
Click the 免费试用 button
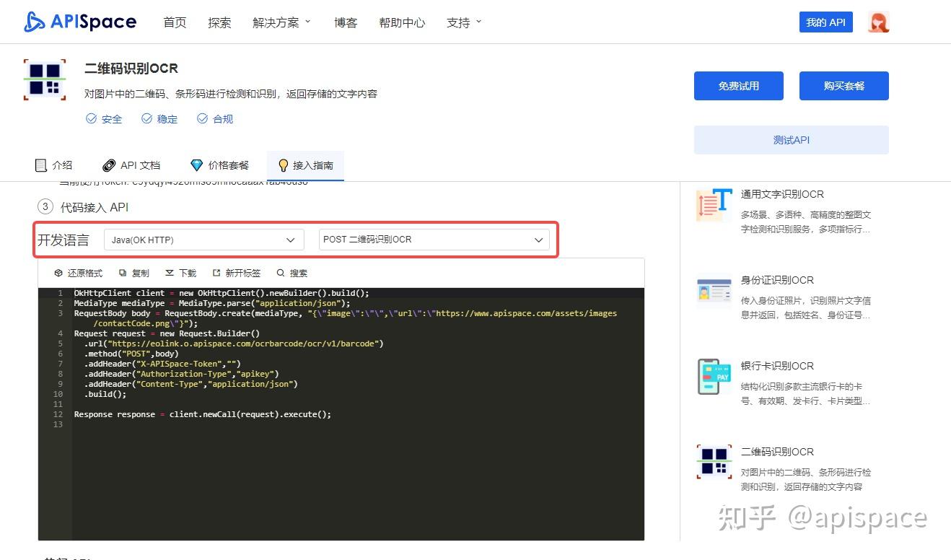[738, 85]
